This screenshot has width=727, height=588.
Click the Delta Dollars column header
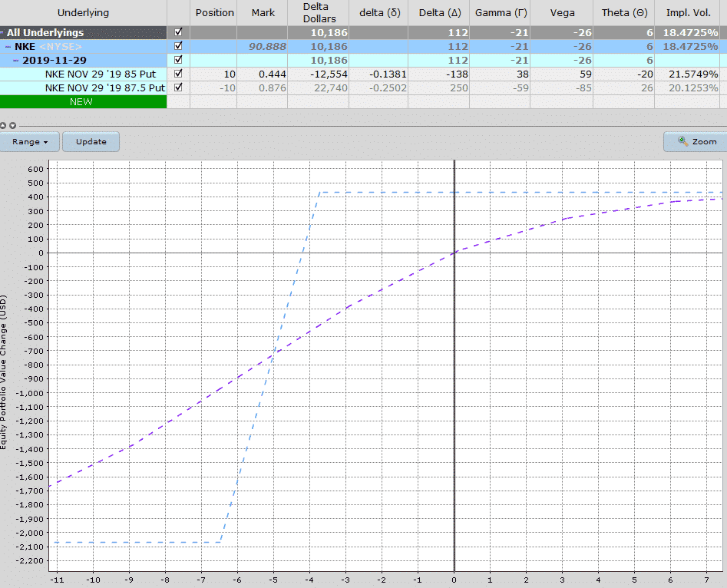319,12
